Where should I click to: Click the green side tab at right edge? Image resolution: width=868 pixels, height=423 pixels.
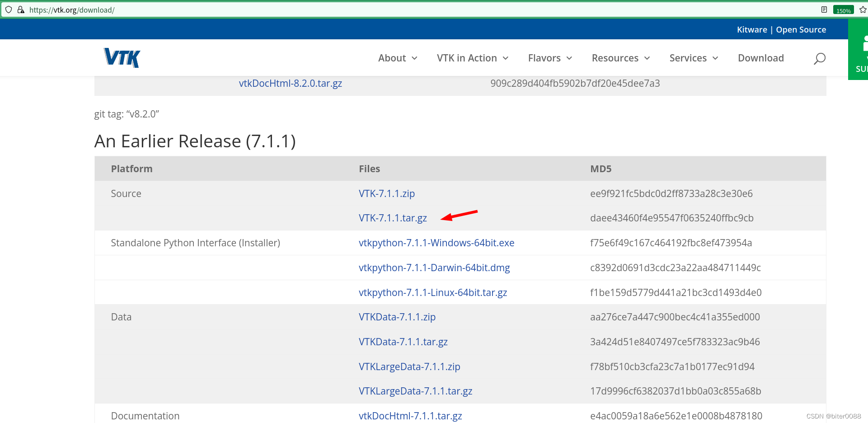(858, 49)
